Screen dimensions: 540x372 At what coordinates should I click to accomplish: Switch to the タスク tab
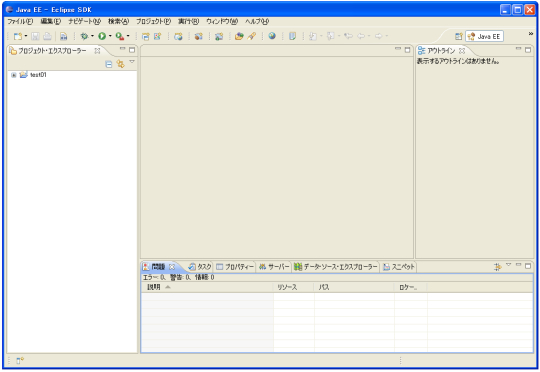(200, 267)
